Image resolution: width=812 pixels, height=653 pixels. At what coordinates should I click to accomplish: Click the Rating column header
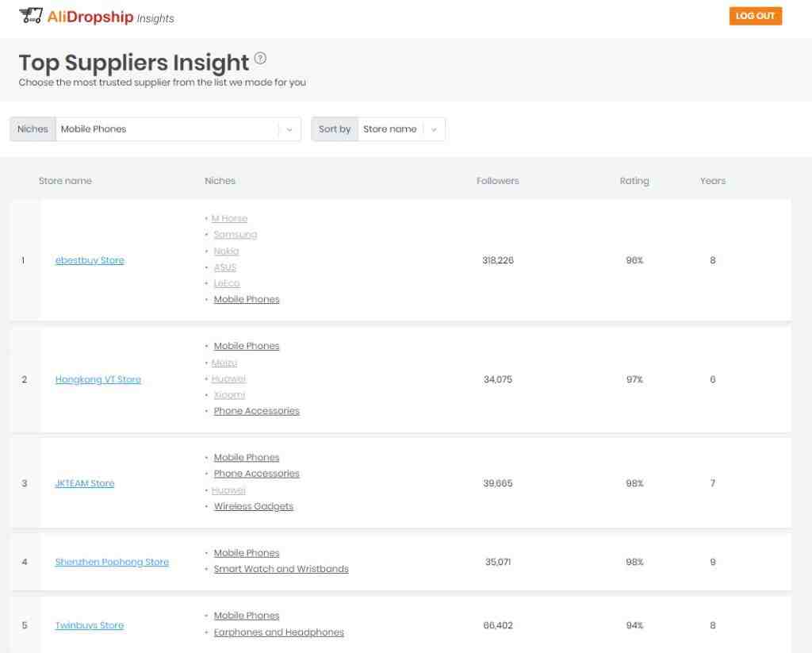pos(634,181)
